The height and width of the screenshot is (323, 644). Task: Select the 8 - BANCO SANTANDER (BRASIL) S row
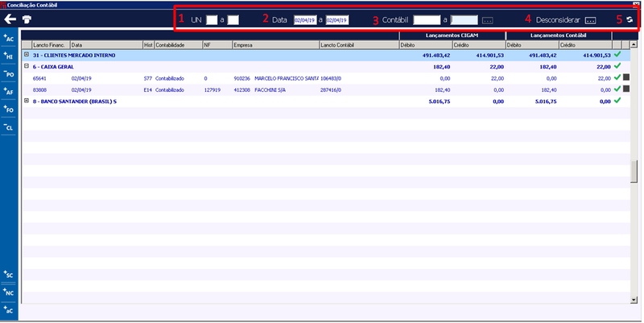pyautogui.click(x=326, y=101)
